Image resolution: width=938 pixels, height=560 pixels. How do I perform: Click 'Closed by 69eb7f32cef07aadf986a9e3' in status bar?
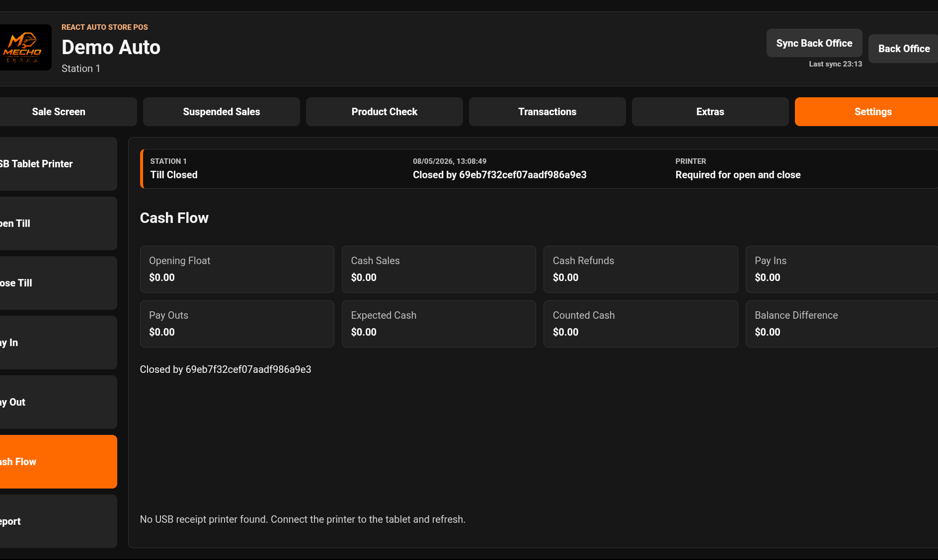(x=500, y=175)
